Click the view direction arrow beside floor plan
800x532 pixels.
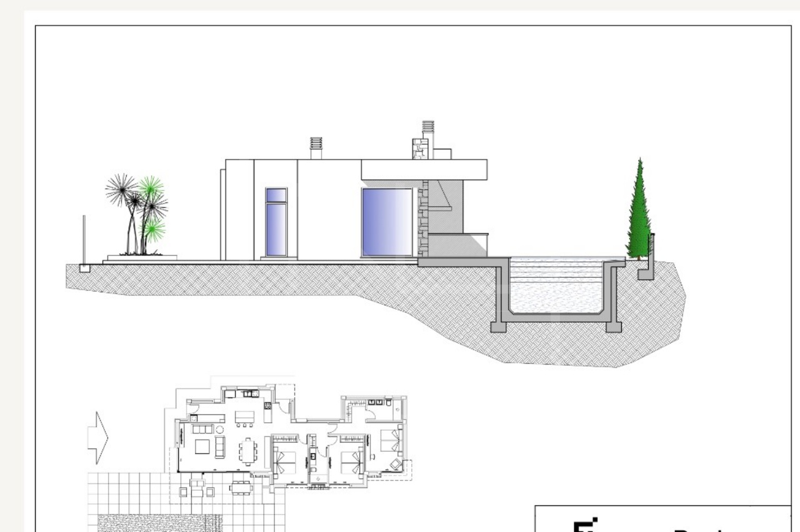coord(98,438)
